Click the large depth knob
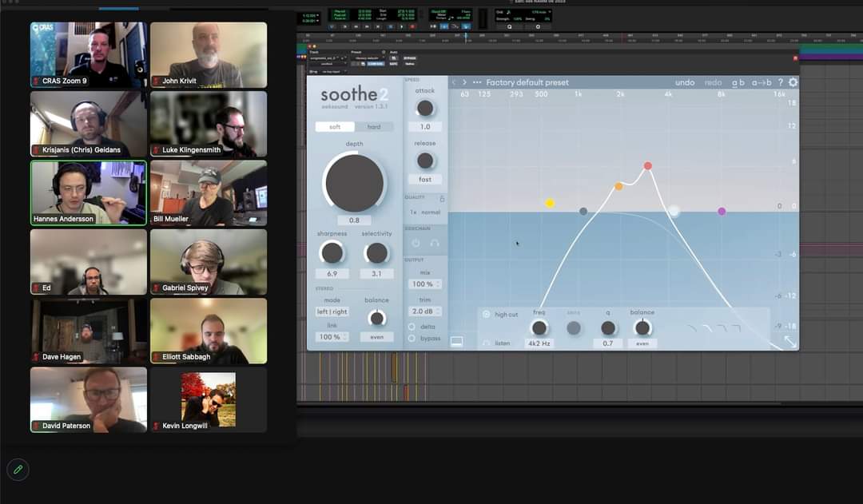The width and height of the screenshot is (863, 504). click(354, 183)
